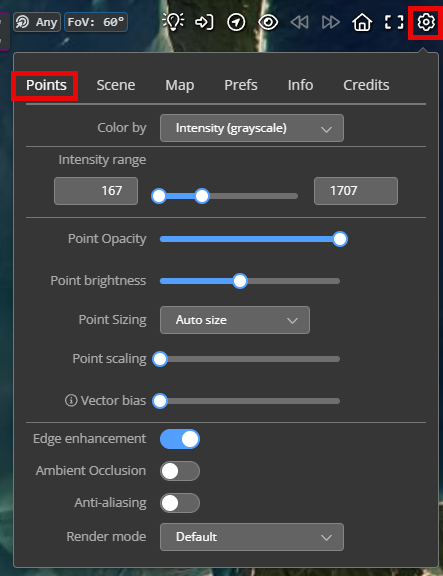Expand the Point Sizing dropdown

[235, 320]
